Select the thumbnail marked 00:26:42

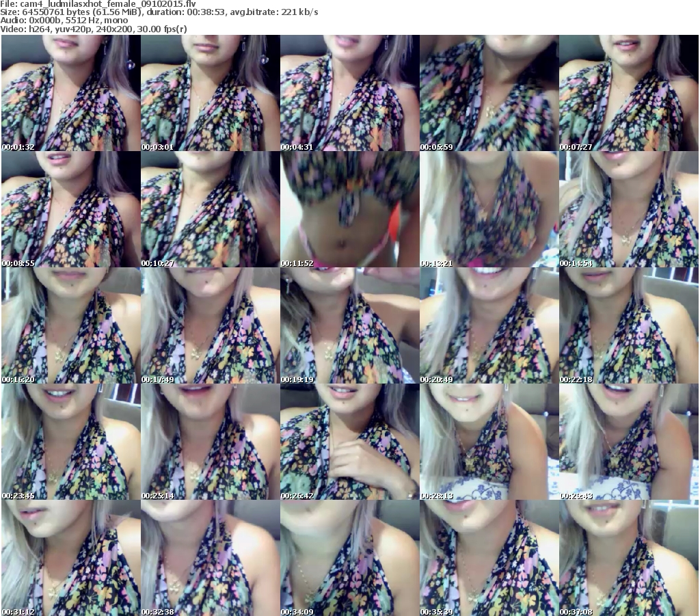350,442
